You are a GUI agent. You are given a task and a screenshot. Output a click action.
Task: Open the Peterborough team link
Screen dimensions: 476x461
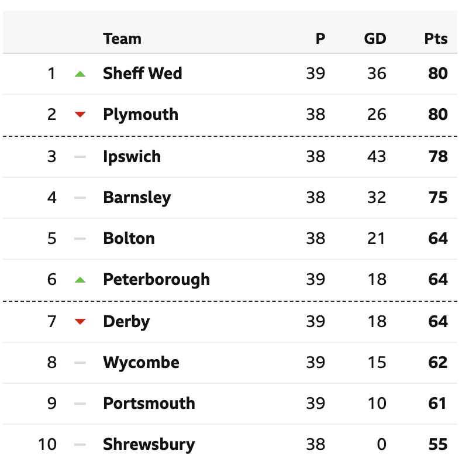[157, 280]
